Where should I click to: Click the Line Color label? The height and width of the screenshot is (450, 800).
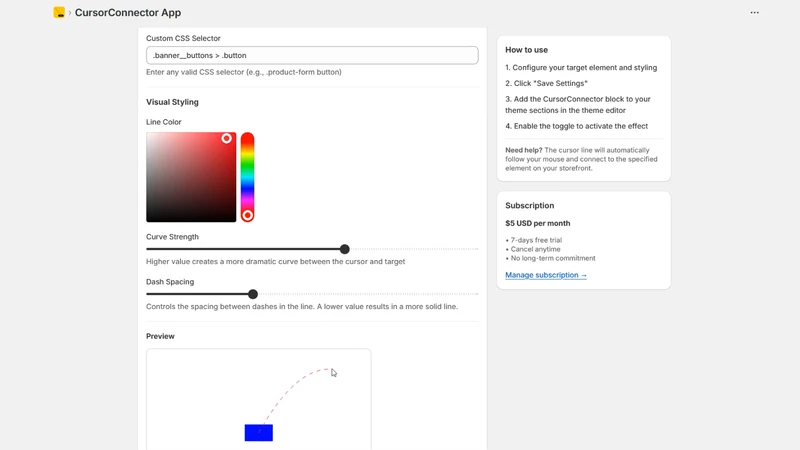coord(164,122)
